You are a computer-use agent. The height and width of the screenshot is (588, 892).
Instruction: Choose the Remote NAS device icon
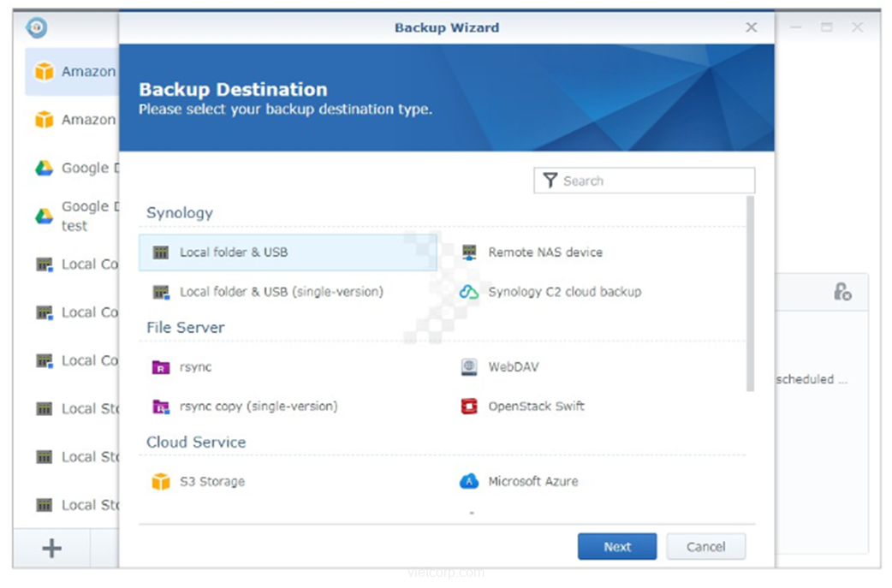coord(469,252)
